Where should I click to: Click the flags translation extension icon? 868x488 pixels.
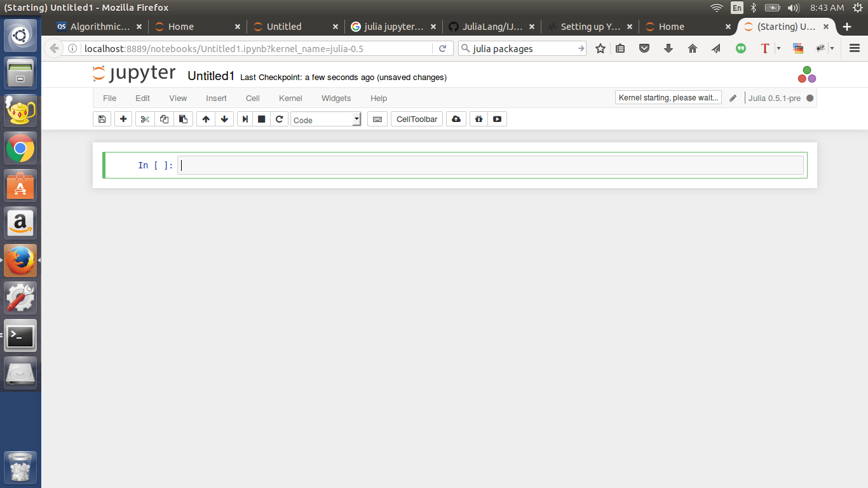(x=798, y=48)
